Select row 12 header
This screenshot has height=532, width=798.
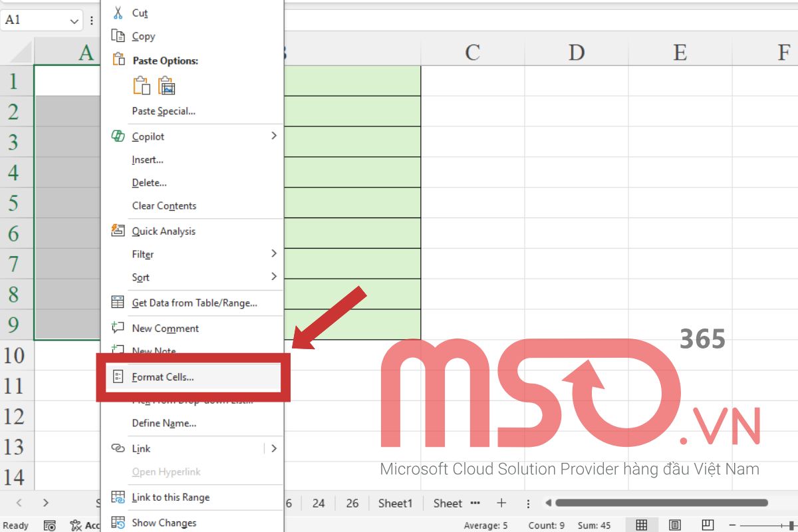[17, 416]
